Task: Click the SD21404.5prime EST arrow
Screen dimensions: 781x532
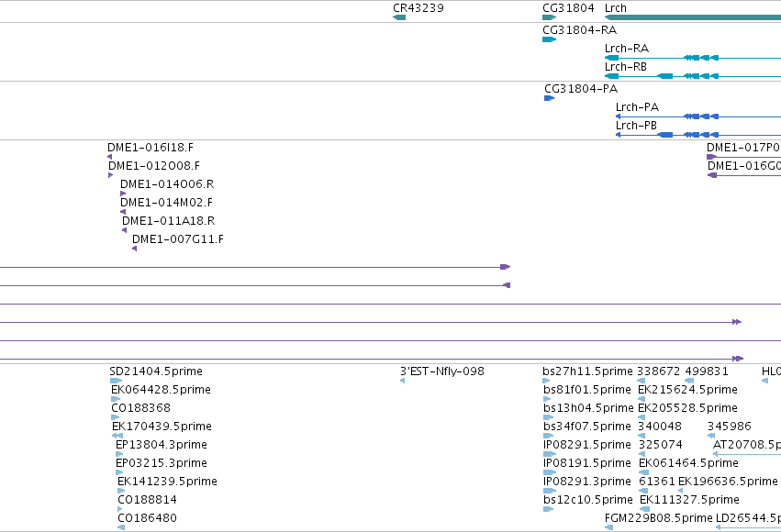Action: coord(116,381)
